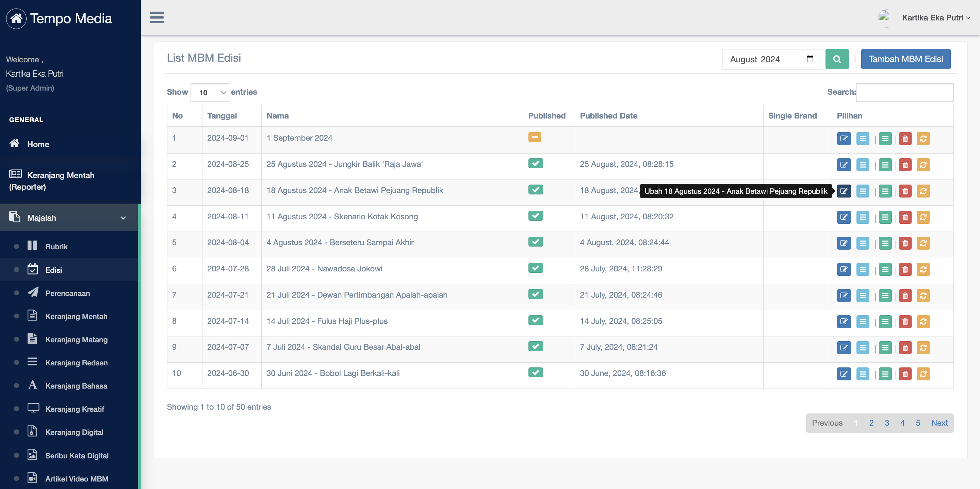Click orange refresh icon for 25 Agustus 2024
The image size is (980, 489).
pyautogui.click(x=922, y=165)
